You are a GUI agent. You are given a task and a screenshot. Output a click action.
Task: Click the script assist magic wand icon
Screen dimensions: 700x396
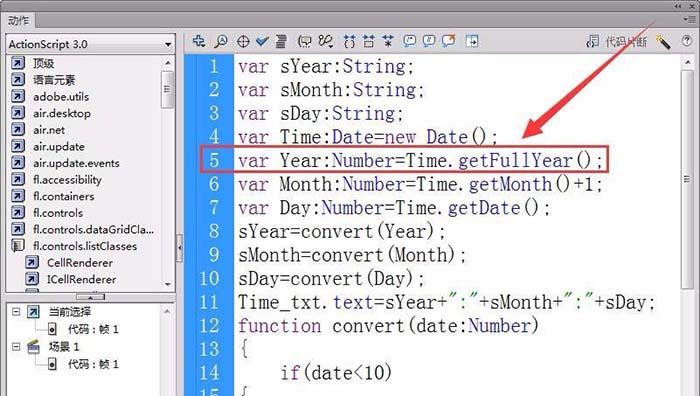tap(663, 42)
